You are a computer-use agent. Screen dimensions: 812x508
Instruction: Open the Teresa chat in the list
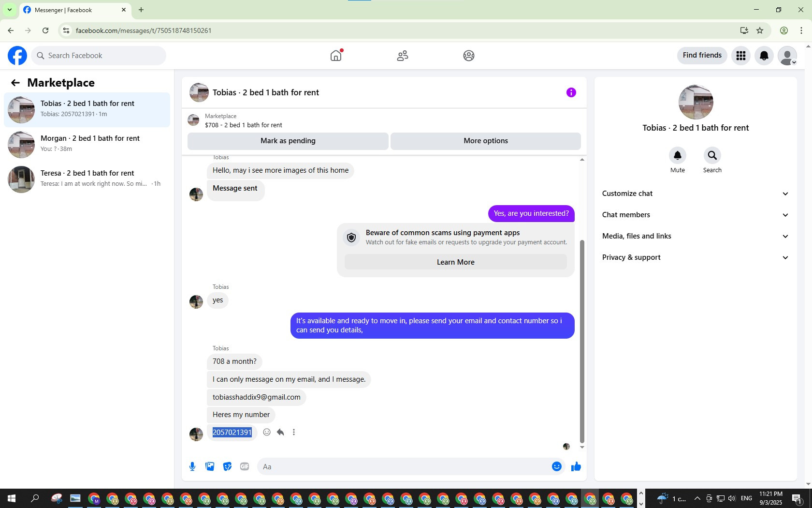click(87, 179)
